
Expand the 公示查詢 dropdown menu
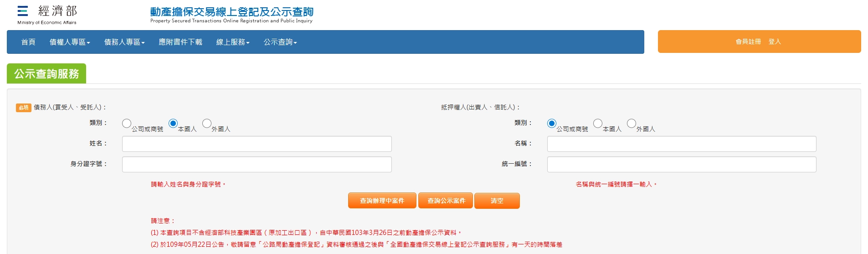tap(280, 42)
